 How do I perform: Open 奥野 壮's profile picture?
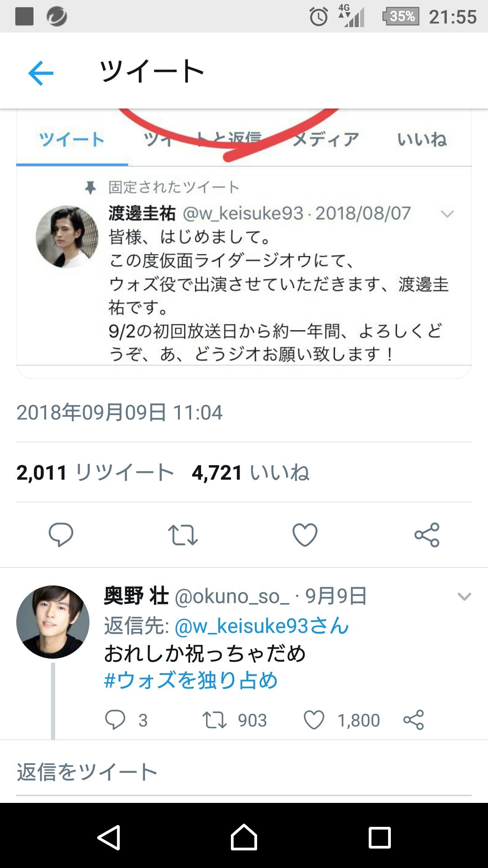[53, 622]
